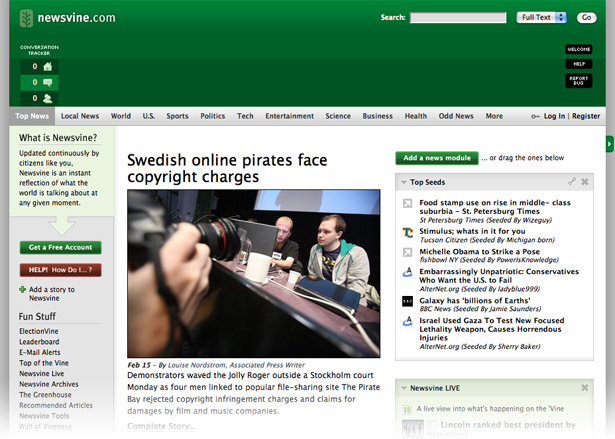Screen dimensions: 615x439
Task: Close the Newsvine LIVE module
Action: point(585,388)
